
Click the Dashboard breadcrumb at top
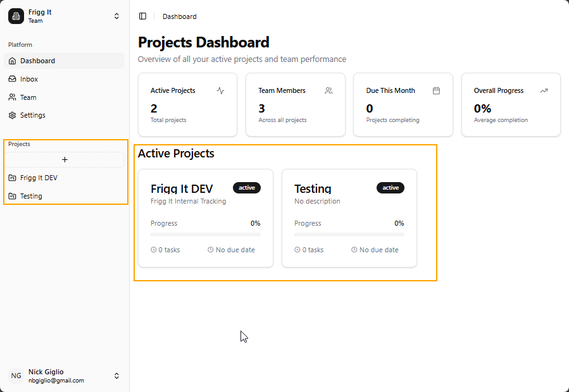coord(179,16)
